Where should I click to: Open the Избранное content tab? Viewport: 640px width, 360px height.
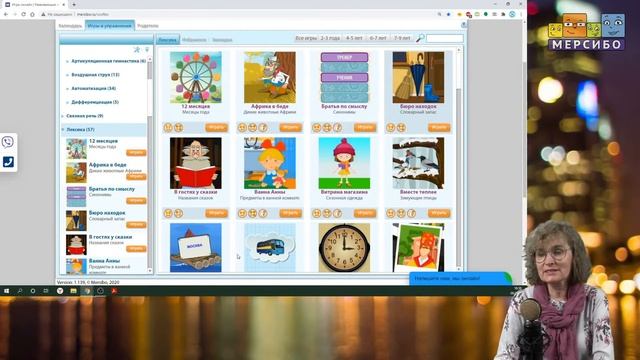pyautogui.click(x=194, y=40)
